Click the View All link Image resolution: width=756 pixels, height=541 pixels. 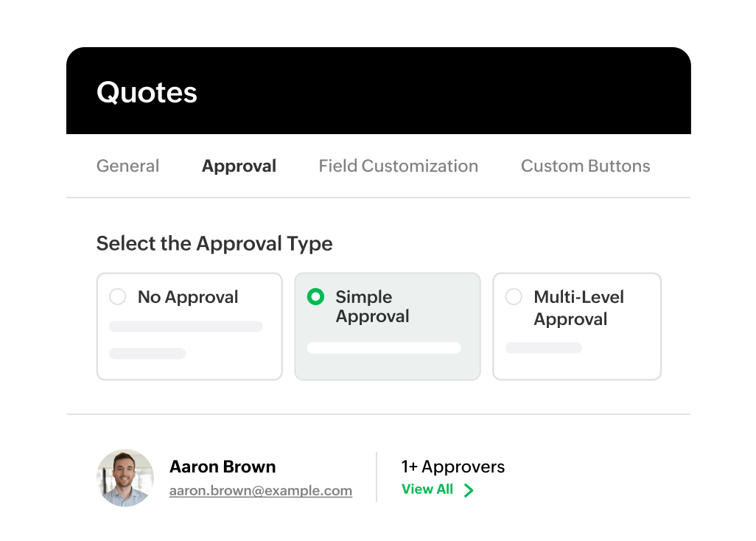tap(427, 489)
